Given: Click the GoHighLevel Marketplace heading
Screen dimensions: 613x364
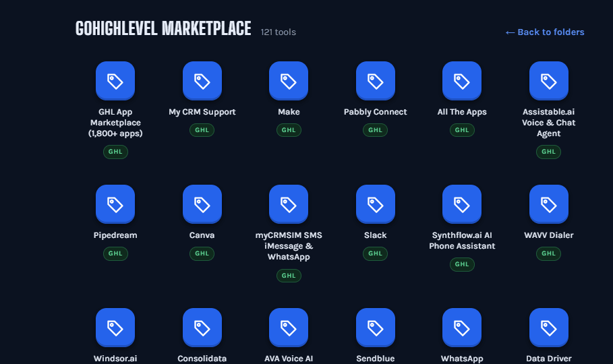Looking at the screenshot, I should (x=163, y=28).
